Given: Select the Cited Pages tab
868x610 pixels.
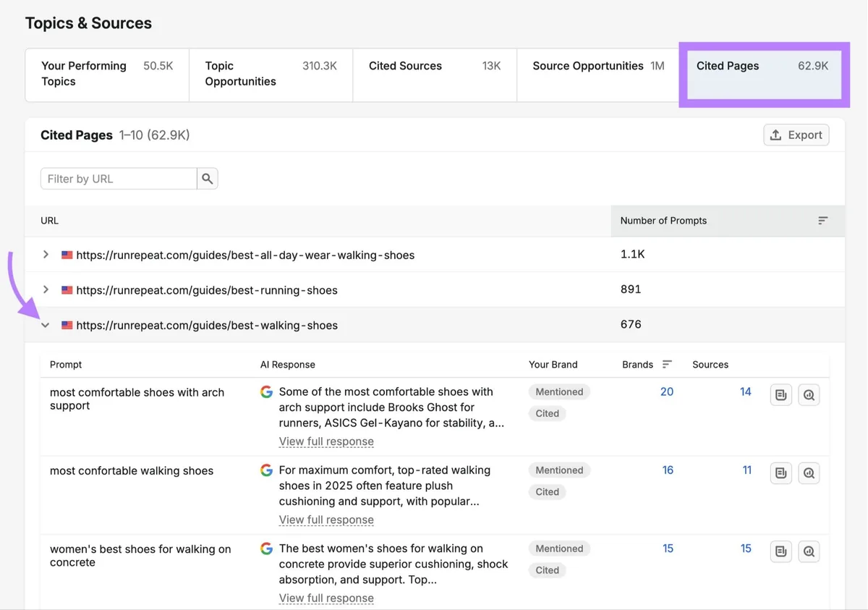Looking at the screenshot, I should [x=764, y=75].
